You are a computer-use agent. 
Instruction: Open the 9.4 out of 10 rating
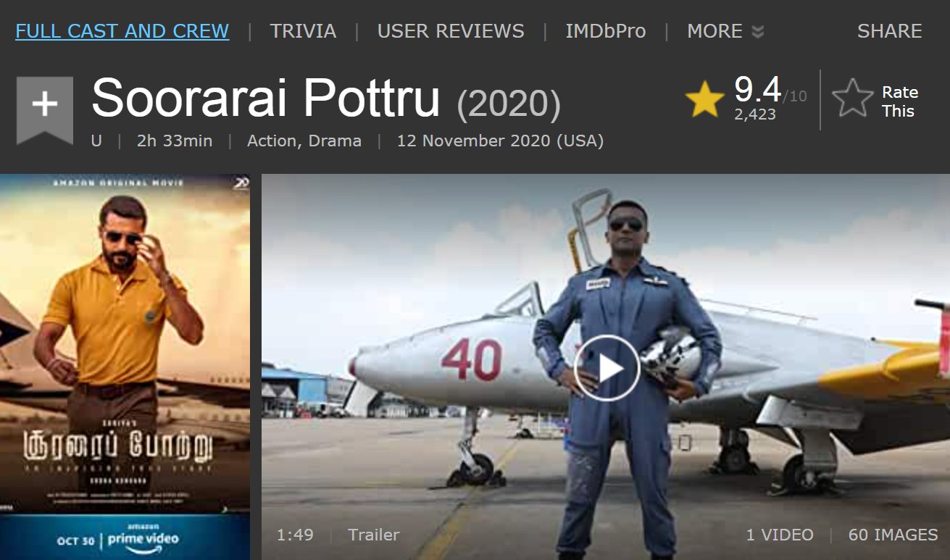(770, 91)
